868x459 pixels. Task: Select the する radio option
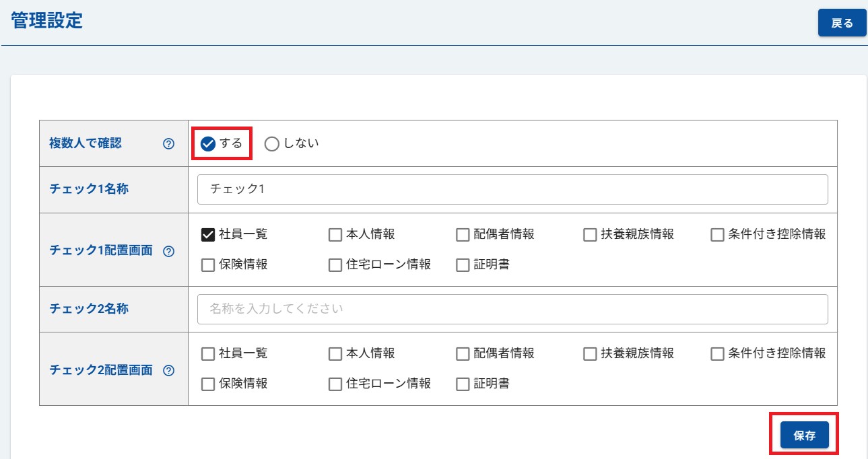tap(208, 144)
